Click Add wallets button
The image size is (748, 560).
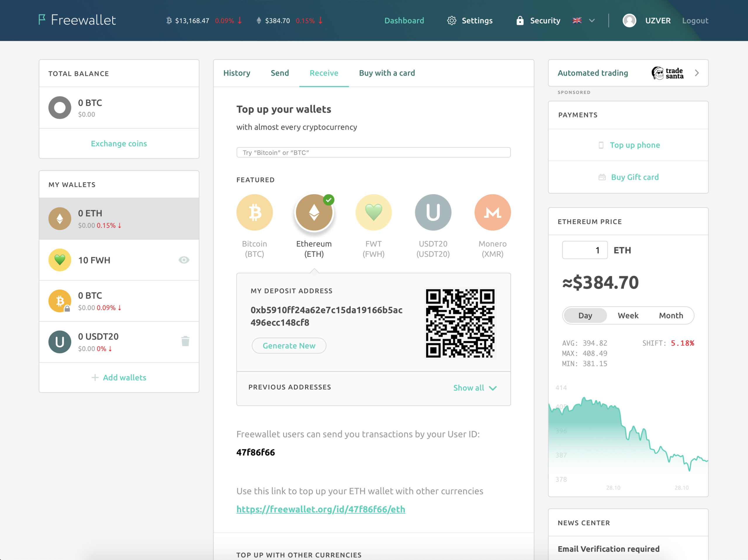pos(119,378)
